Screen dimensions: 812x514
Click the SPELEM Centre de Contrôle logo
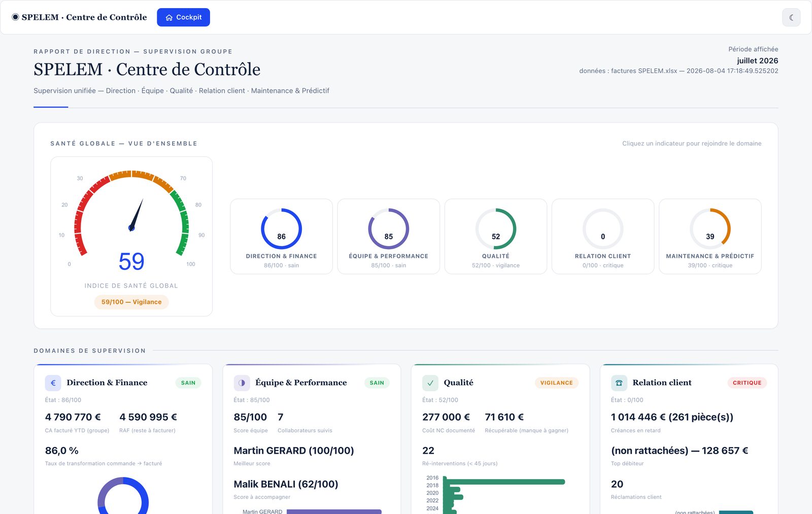click(79, 17)
